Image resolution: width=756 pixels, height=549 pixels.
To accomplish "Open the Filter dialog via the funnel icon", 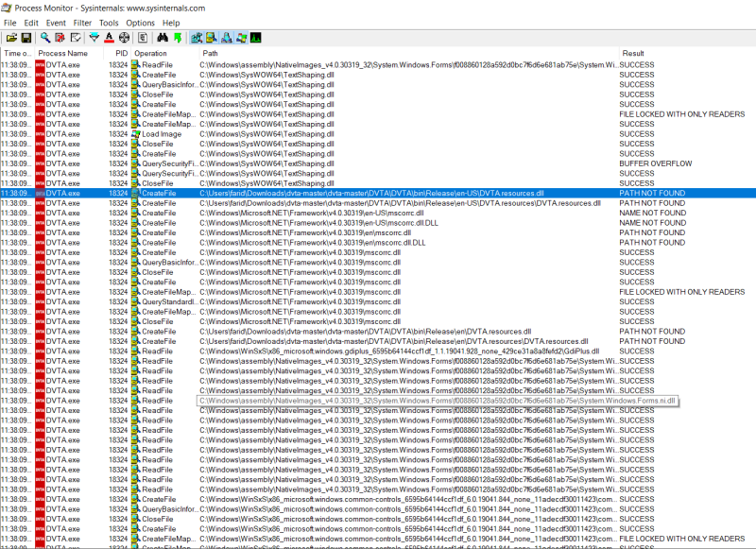I will coord(94,38).
